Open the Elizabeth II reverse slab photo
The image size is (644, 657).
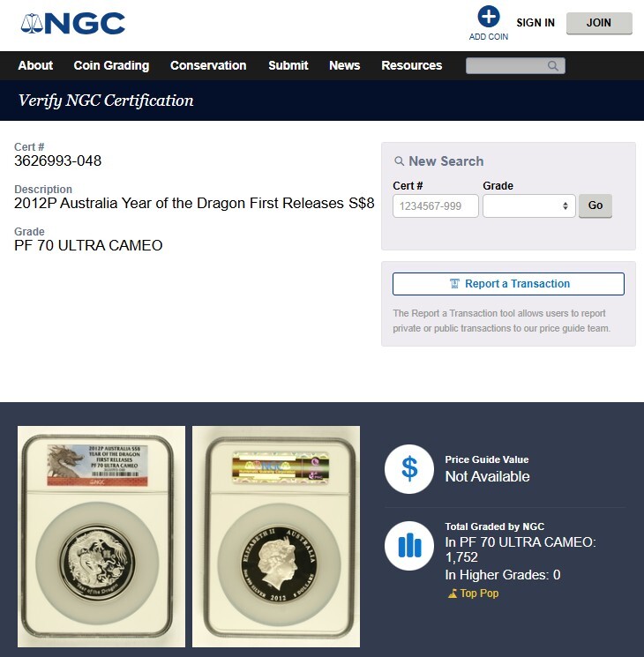tap(276, 536)
